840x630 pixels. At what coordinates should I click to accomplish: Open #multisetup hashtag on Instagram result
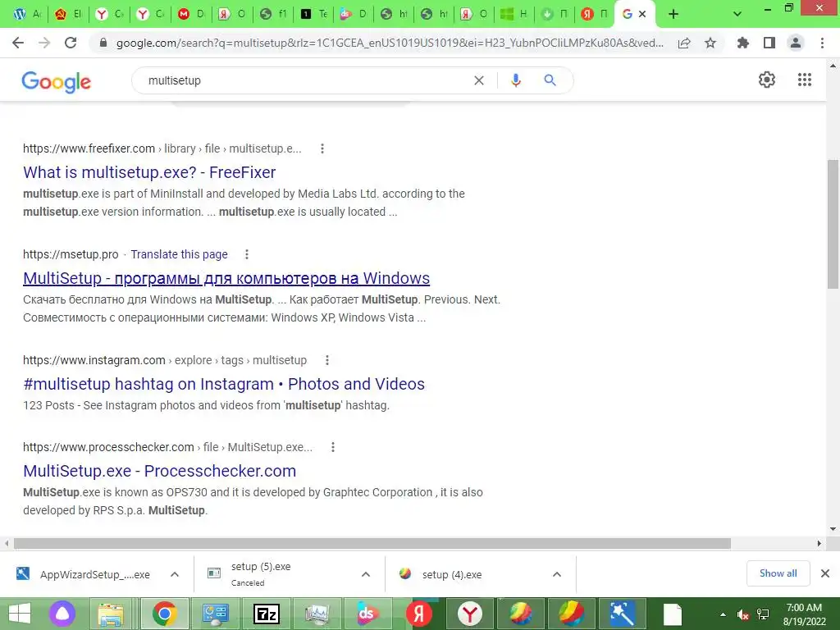tap(224, 384)
